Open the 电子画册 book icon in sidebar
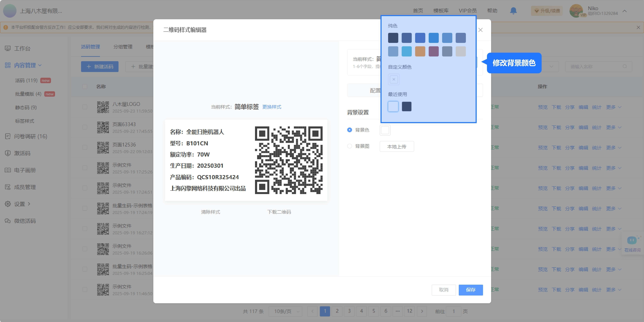Screen dimensions: 644x322 (8, 170)
